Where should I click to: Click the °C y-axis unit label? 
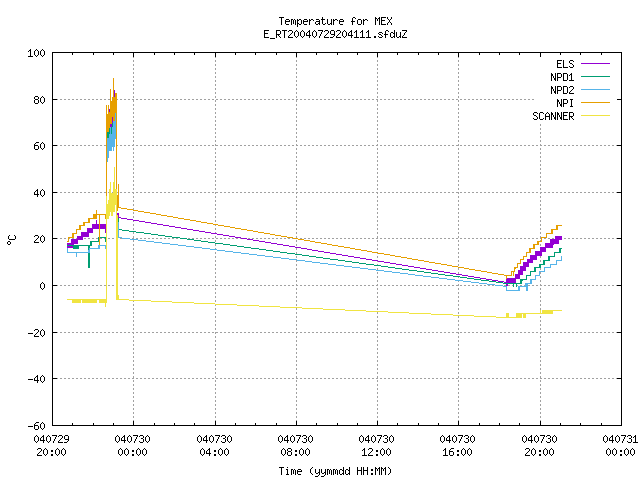[11, 240]
